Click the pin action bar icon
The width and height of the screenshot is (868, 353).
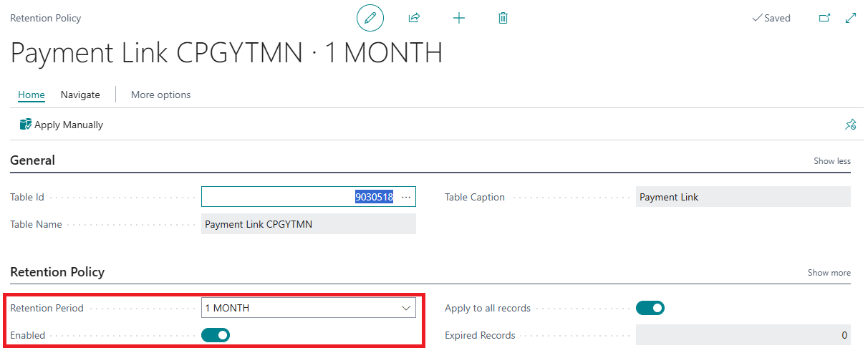pyautogui.click(x=850, y=125)
